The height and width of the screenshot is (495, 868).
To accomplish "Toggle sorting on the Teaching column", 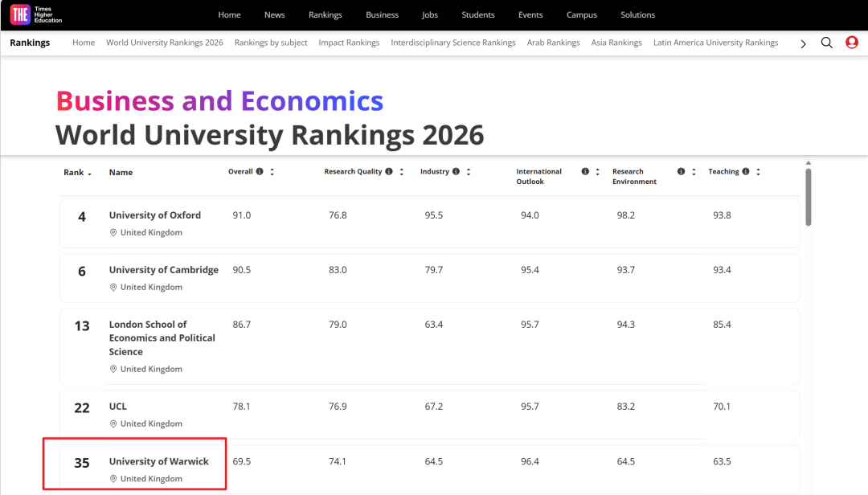I will point(756,171).
